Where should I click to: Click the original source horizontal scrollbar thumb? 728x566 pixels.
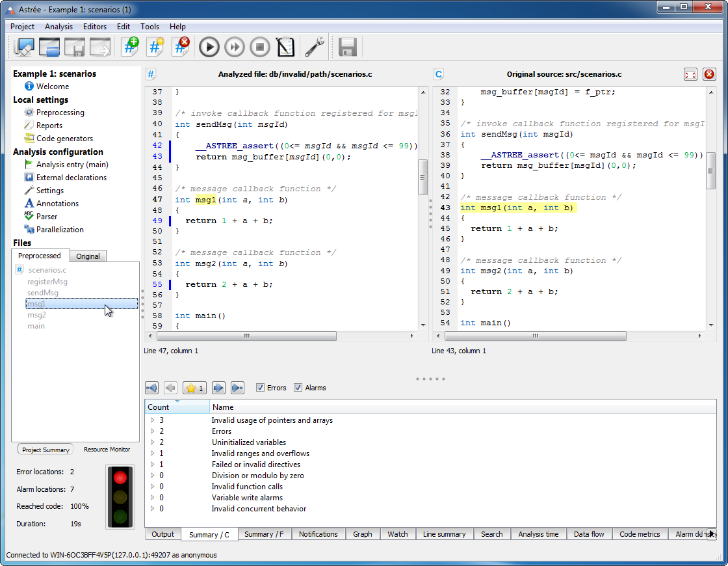coord(536,336)
